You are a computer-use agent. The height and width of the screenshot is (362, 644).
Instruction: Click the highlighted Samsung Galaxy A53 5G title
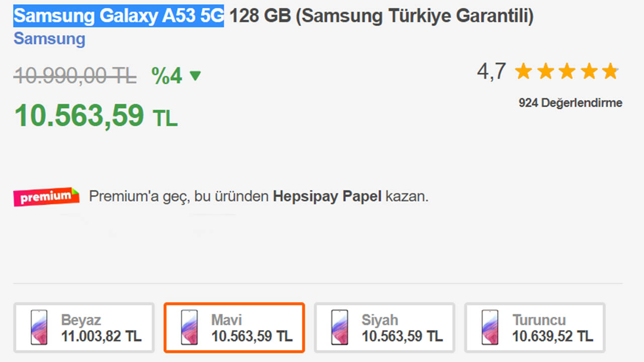coord(118,15)
